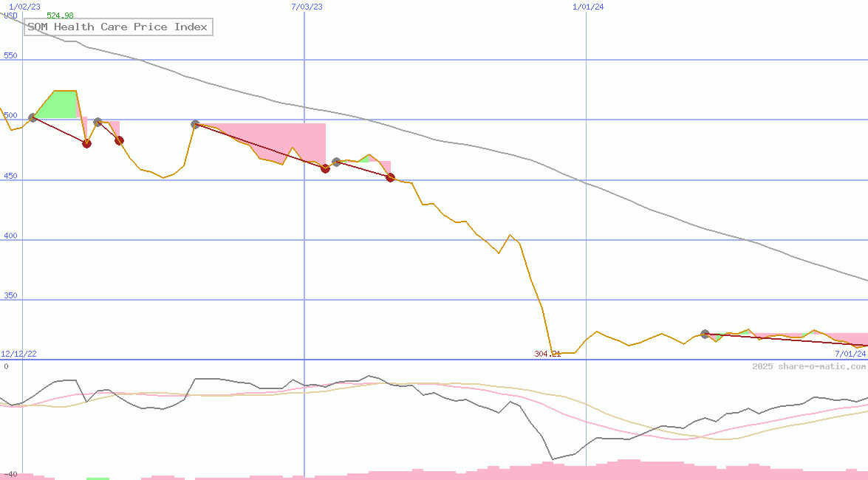
Task: Click the 304.21 low price label
Action: pos(547,354)
